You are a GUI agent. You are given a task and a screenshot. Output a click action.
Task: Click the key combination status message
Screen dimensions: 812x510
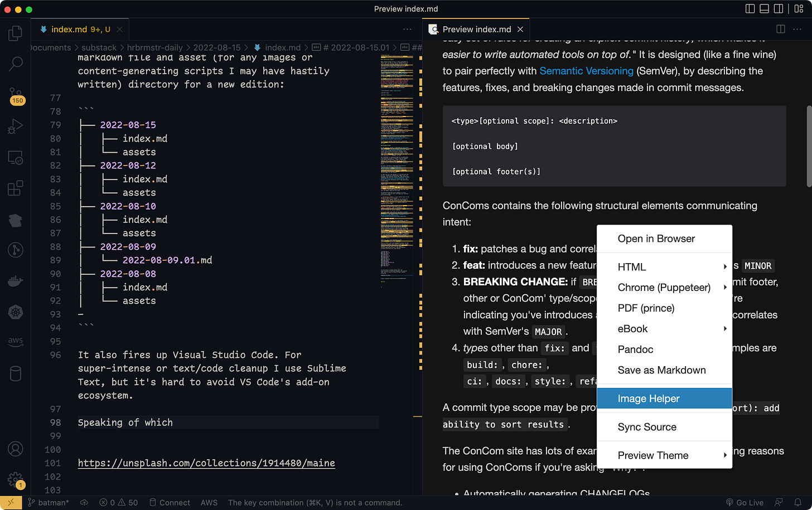click(x=315, y=503)
